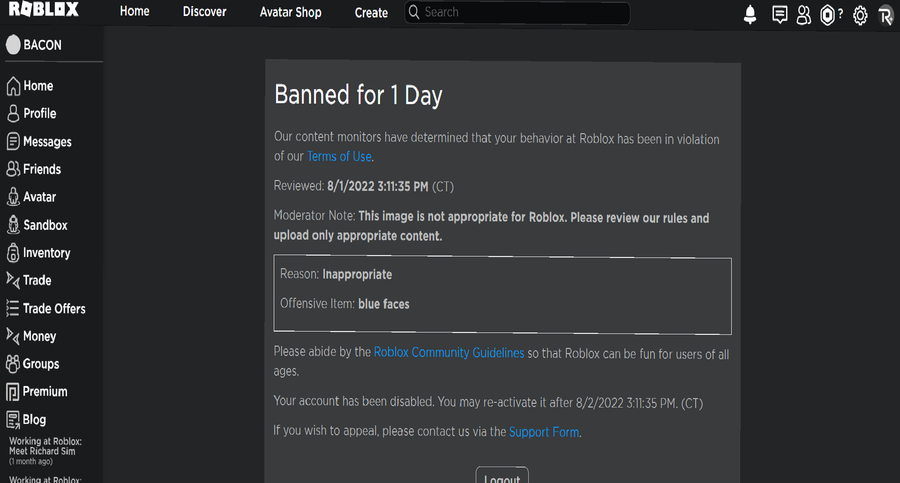Image resolution: width=900 pixels, height=483 pixels.
Task: Go to Avatar Shop in top navigation
Action: (290, 12)
